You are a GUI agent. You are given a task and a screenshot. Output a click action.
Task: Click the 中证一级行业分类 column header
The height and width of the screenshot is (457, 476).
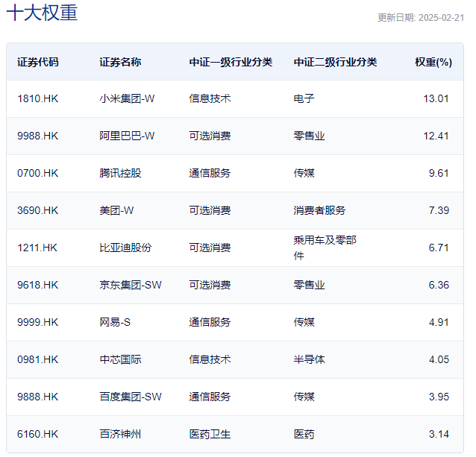[231, 62]
